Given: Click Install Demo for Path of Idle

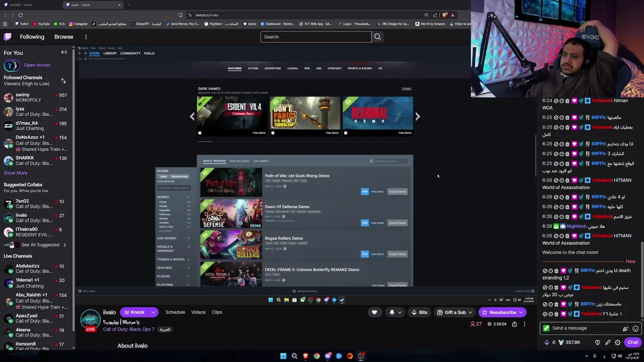Looking at the screenshot, I should pos(397,192).
